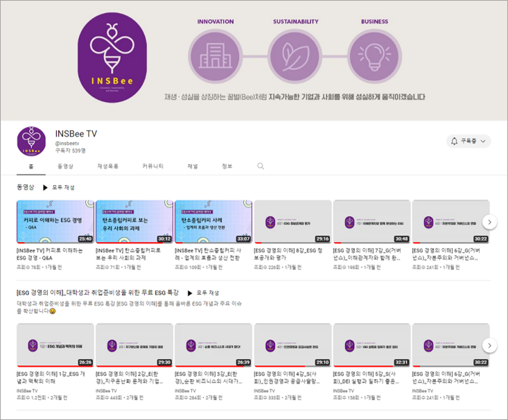
Task: Open the 탄소중립커피 사례 thumbnail
Action: (213, 222)
